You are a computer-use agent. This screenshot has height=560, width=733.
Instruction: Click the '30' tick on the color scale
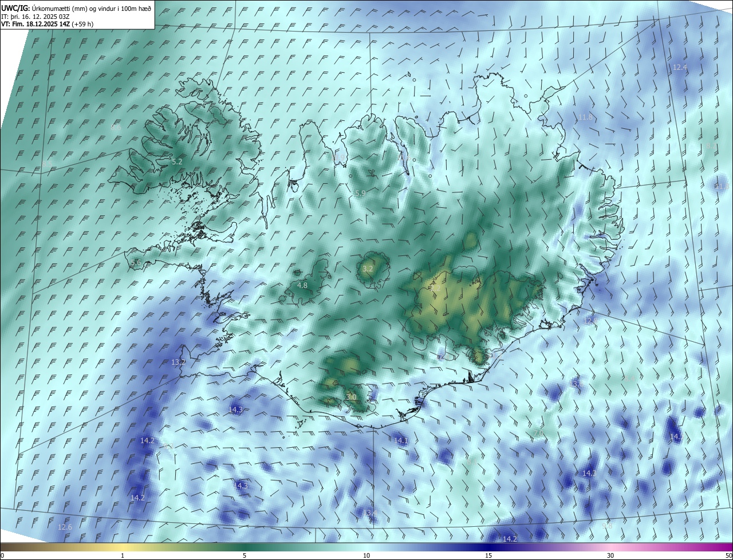tap(610, 555)
